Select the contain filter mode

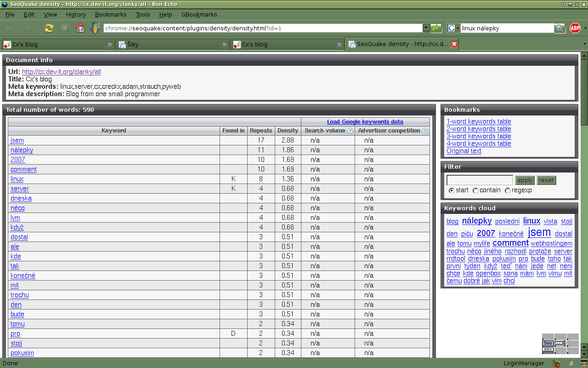pos(475,190)
